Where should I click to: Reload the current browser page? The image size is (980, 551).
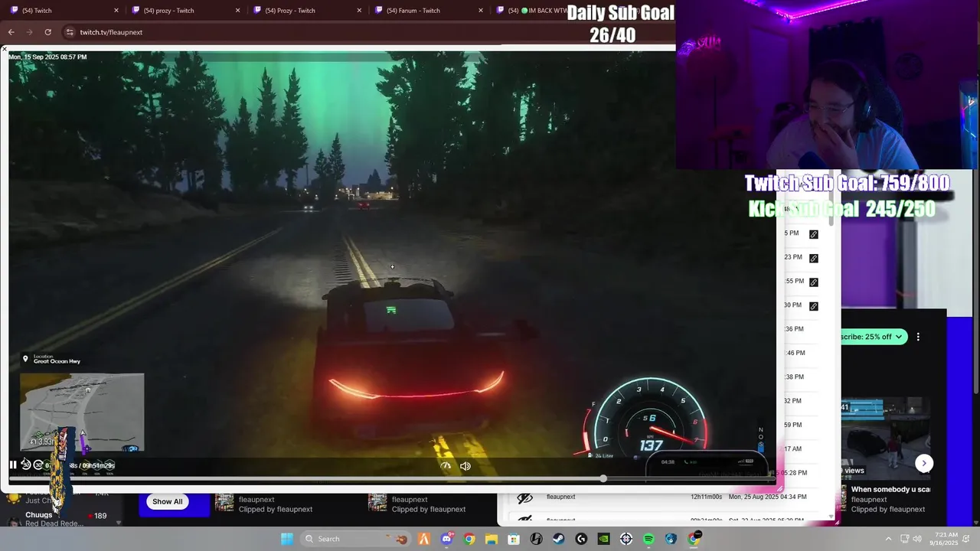pos(47,32)
